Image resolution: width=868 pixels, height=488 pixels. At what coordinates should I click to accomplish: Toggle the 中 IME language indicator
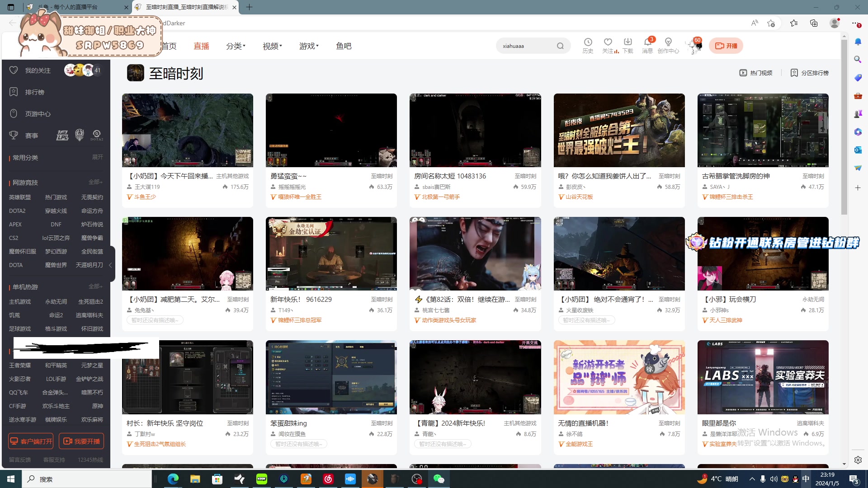tap(806, 479)
